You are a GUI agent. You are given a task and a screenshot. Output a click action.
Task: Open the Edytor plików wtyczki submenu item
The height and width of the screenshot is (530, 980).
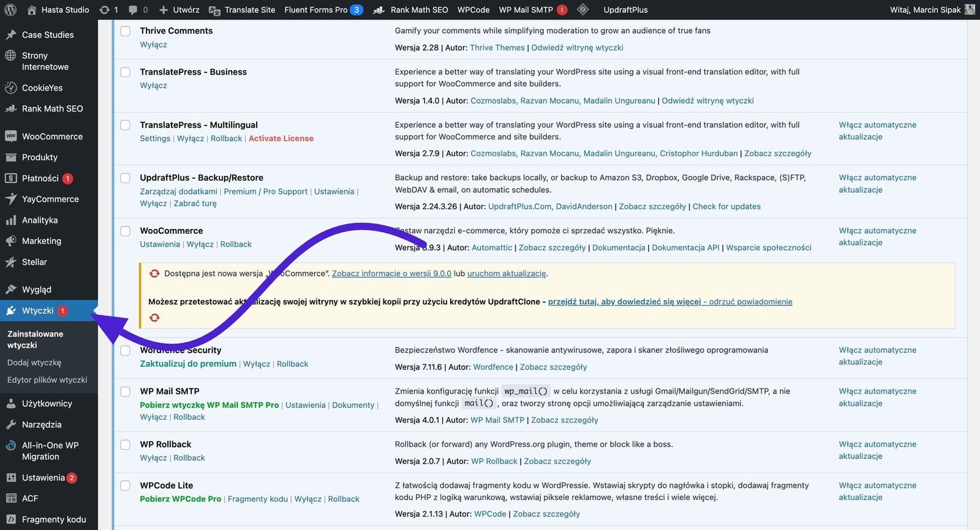point(47,380)
